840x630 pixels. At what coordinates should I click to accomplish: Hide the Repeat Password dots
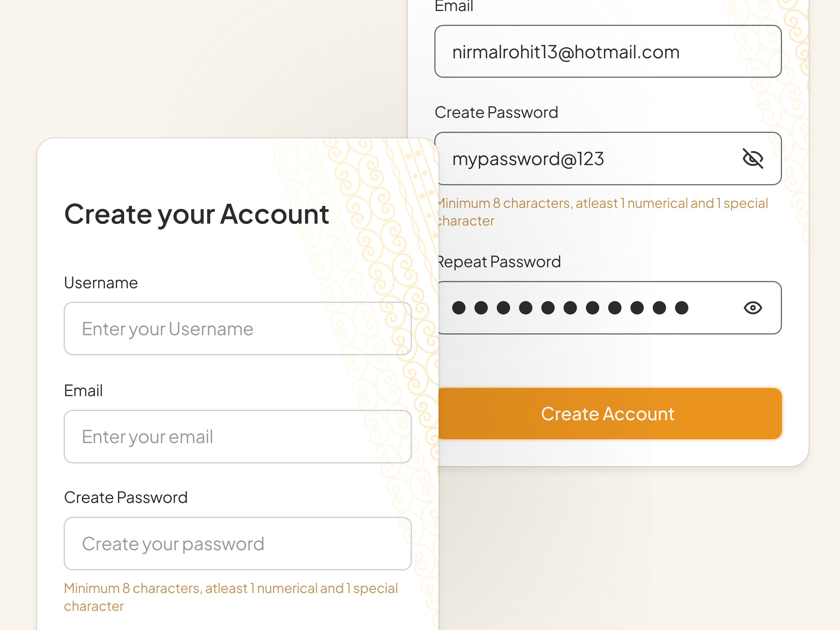[x=753, y=308]
